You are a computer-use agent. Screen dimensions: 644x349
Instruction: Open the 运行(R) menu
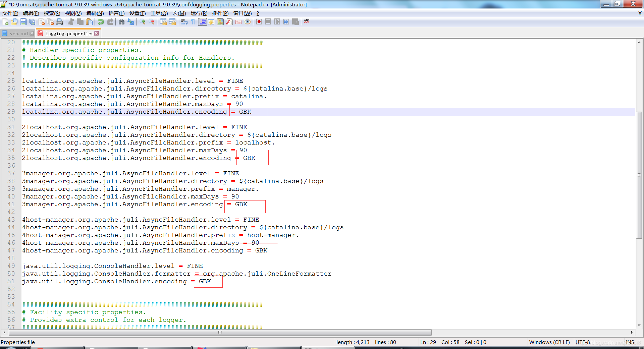[x=199, y=13]
